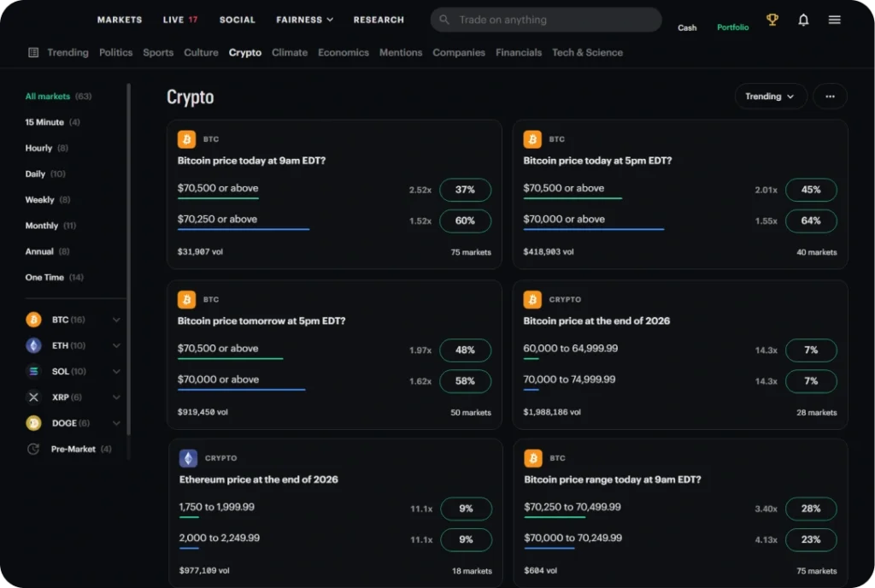Viewport: 875px width, 588px height.
Task: Open the Portfolio link
Action: (x=732, y=27)
